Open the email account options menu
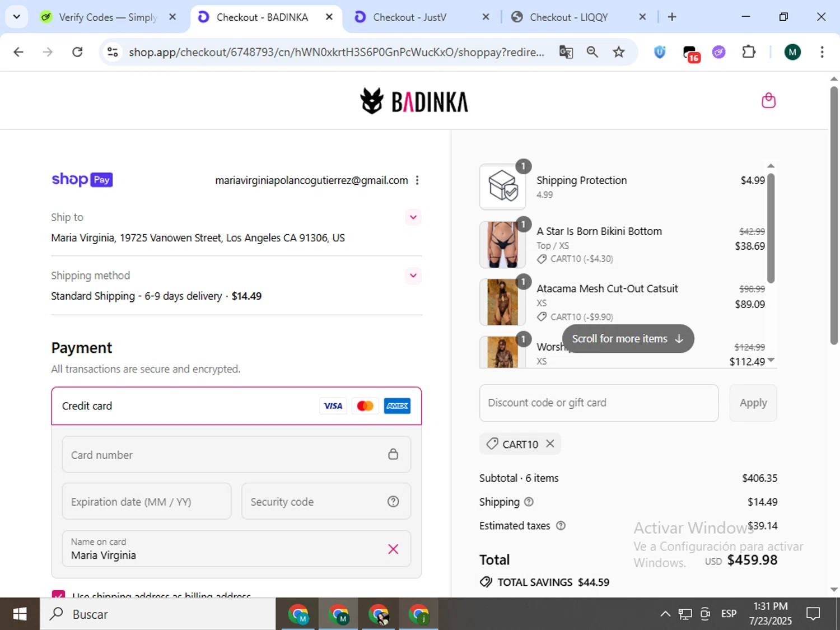The width and height of the screenshot is (840, 630). point(417,180)
